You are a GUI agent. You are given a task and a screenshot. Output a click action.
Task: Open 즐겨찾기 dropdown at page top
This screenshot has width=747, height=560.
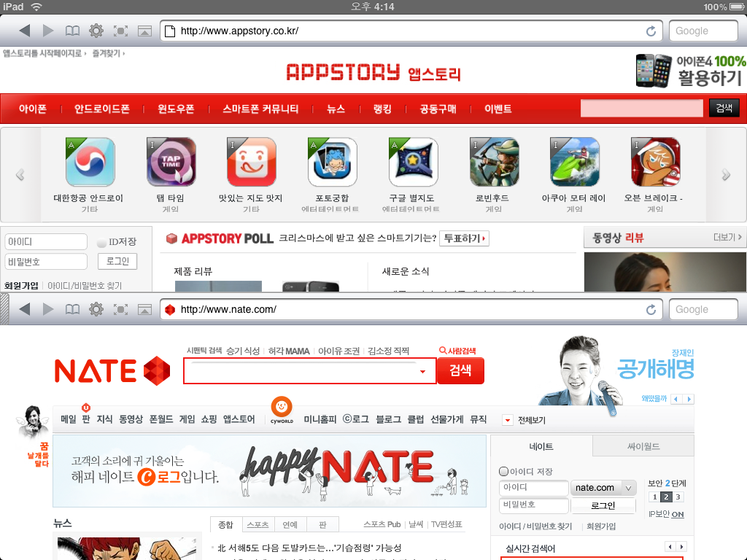click(x=108, y=53)
